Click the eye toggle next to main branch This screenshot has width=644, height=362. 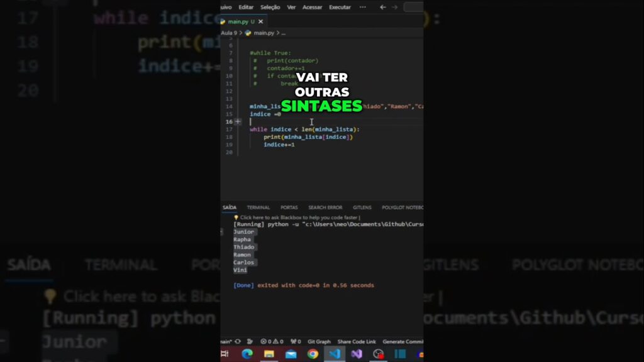(238, 342)
